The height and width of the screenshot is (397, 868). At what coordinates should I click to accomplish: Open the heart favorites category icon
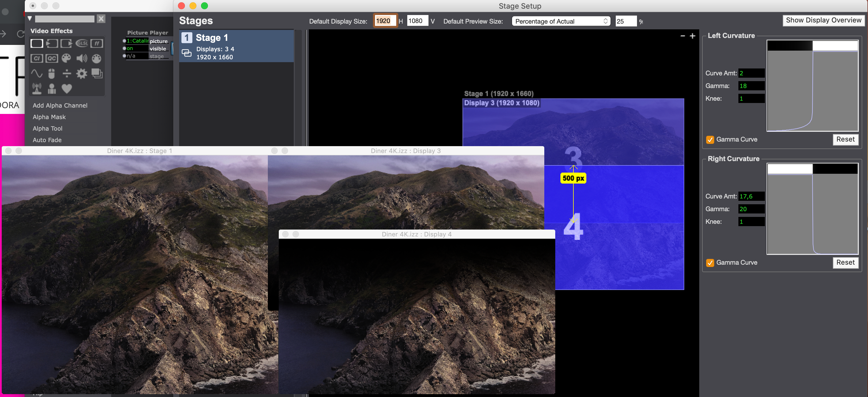click(67, 89)
